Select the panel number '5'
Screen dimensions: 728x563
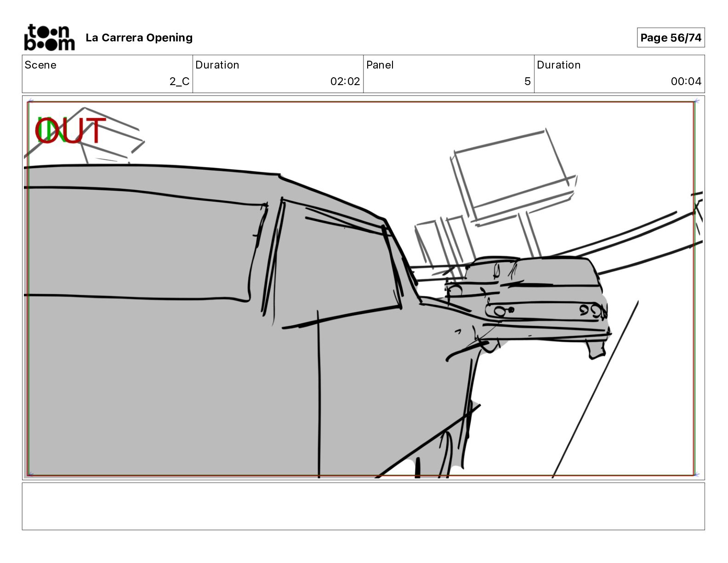coord(528,81)
